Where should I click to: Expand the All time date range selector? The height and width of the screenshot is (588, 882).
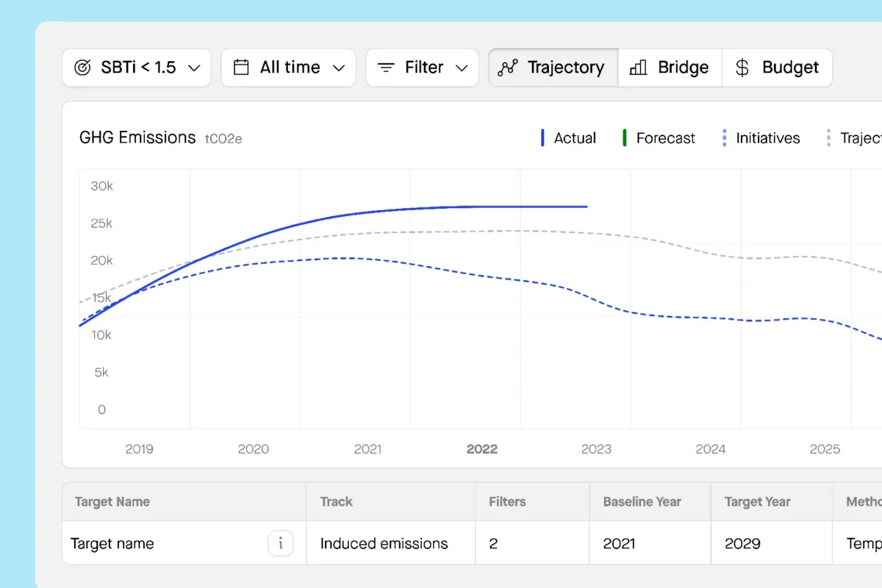tap(288, 67)
